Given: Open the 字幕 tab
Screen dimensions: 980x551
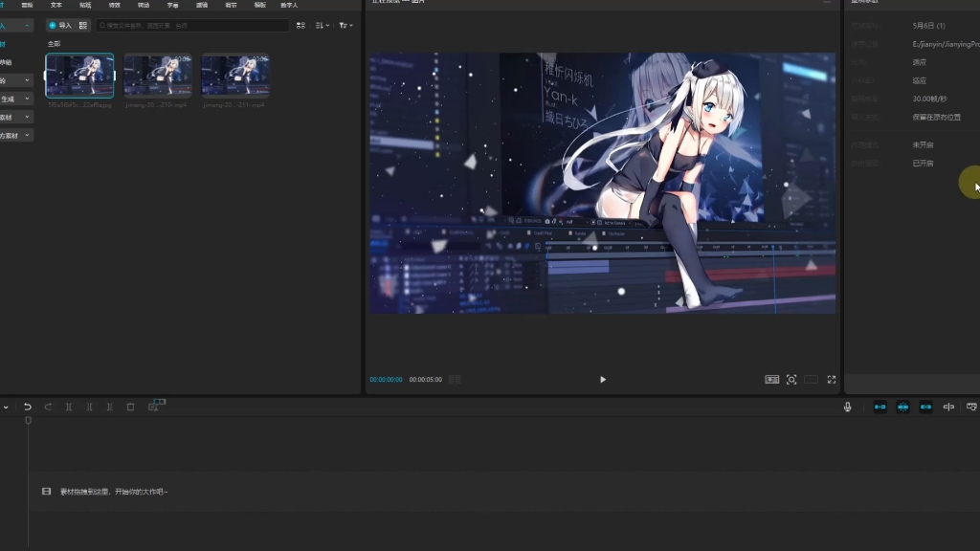Looking at the screenshot, I should [172, 5].
